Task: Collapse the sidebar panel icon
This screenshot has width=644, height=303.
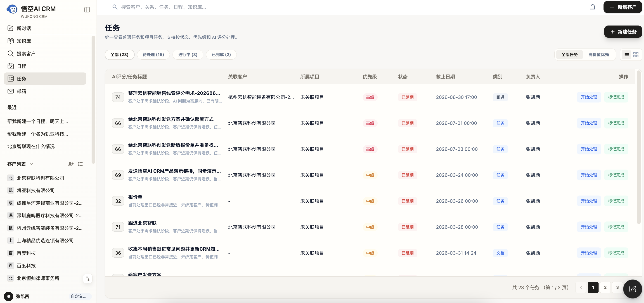Action: pyautogui.click(x=87, y=10)
